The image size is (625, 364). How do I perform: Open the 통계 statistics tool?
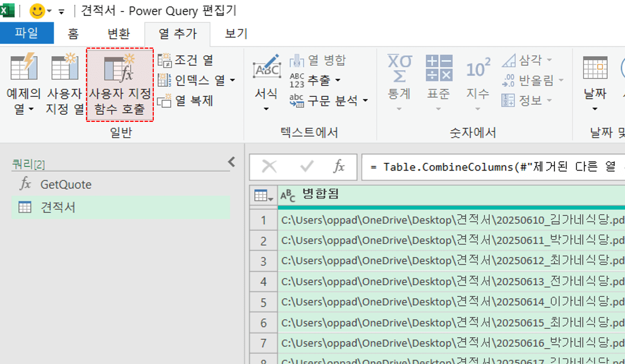[x=400, y=68]
